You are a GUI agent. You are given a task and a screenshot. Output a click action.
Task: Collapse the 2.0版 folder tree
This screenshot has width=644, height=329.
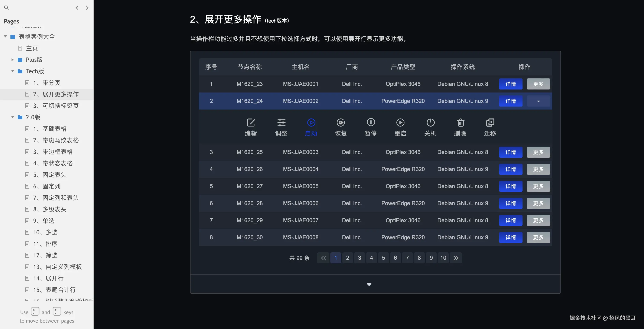click(x=13, y=117)
